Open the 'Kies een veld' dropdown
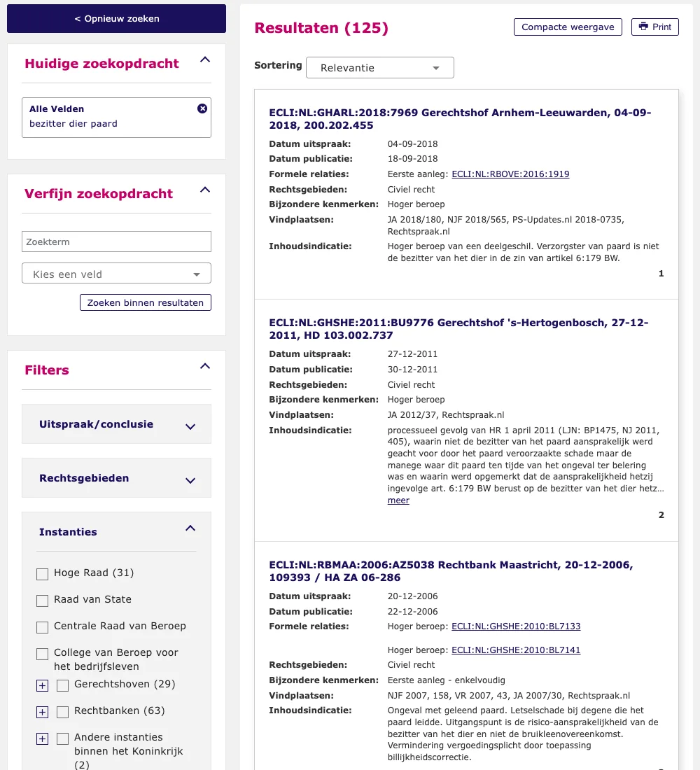Viewport: 700px width, 770px height. 116,274
